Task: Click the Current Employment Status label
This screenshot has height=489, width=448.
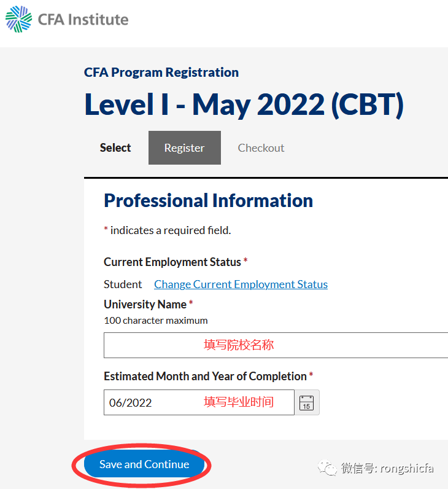Action: click(172, 262)
